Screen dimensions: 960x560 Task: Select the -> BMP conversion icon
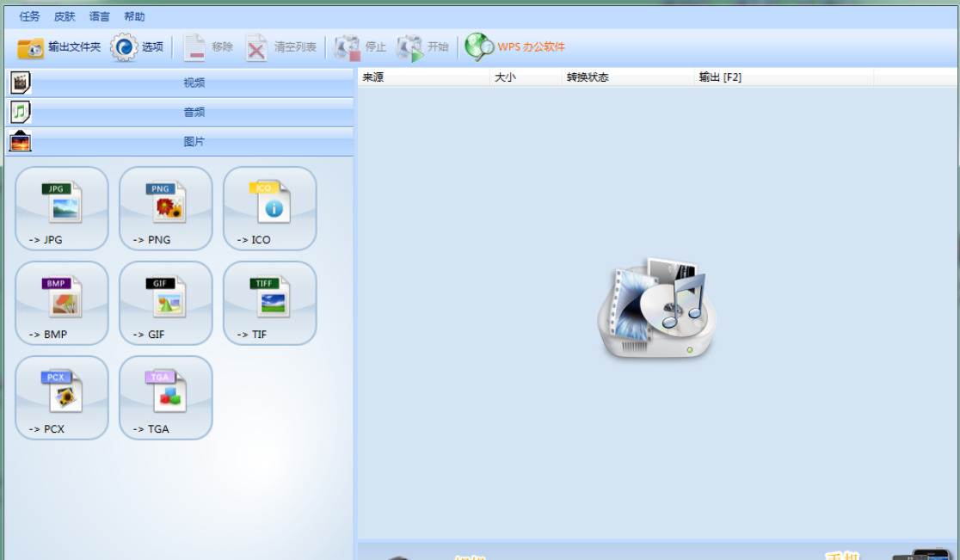tap(62, 303)
